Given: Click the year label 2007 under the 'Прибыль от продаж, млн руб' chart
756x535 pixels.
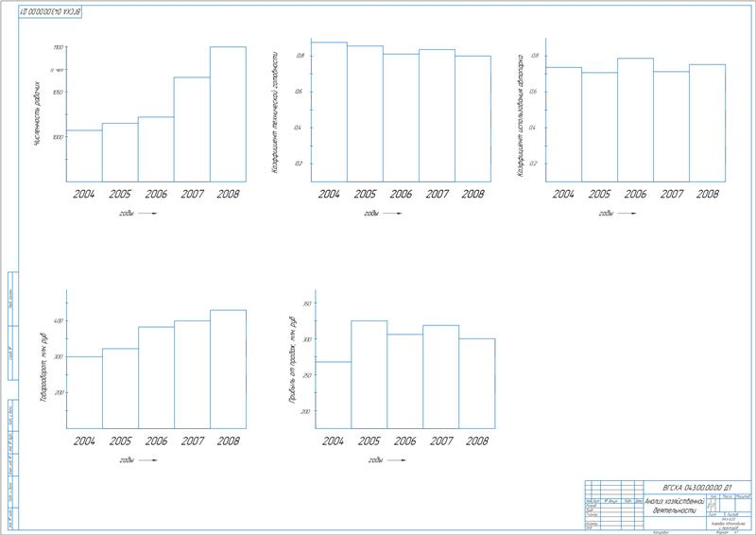Looking at the screenshot, I should click(x=441, y=440).
